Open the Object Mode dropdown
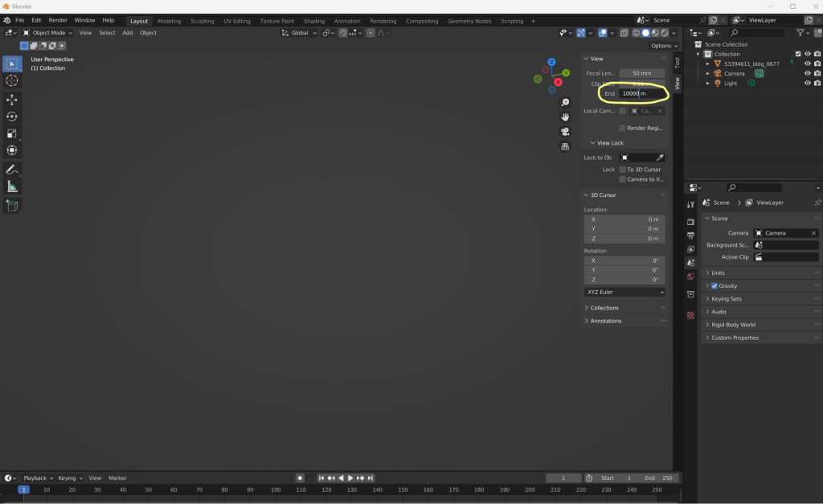 pyautogui.click(x=47, y=33)
